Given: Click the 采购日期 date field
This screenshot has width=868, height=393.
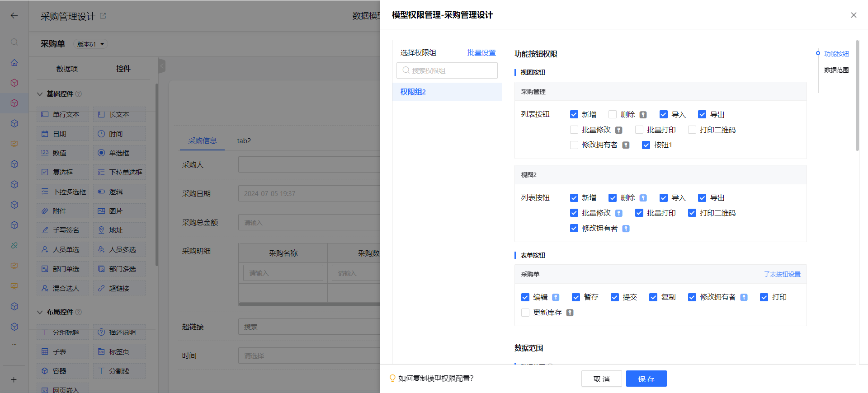Looking at the screenshot, I should pos(309,193).
